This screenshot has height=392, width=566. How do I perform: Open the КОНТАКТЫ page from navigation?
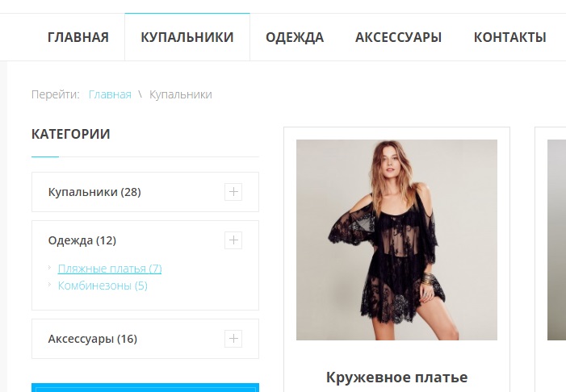509,37
